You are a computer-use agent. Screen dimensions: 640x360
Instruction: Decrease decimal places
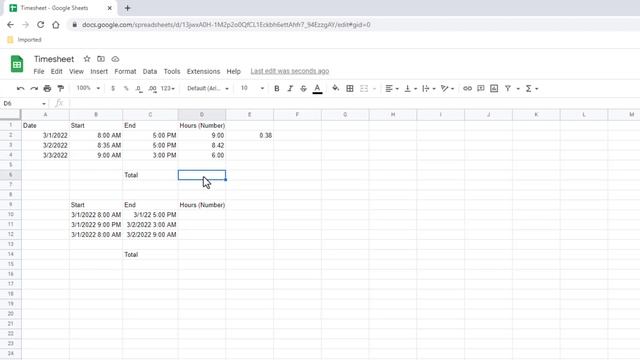[139, 89]
